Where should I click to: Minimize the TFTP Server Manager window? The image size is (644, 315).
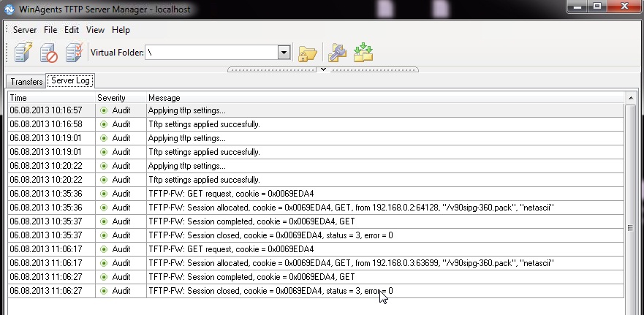point(578,6)
